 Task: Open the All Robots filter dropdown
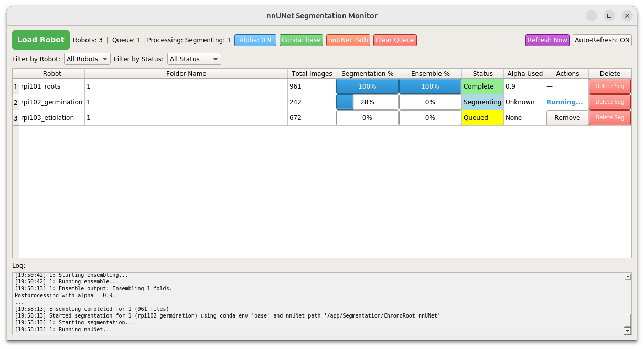pos(87,59)
